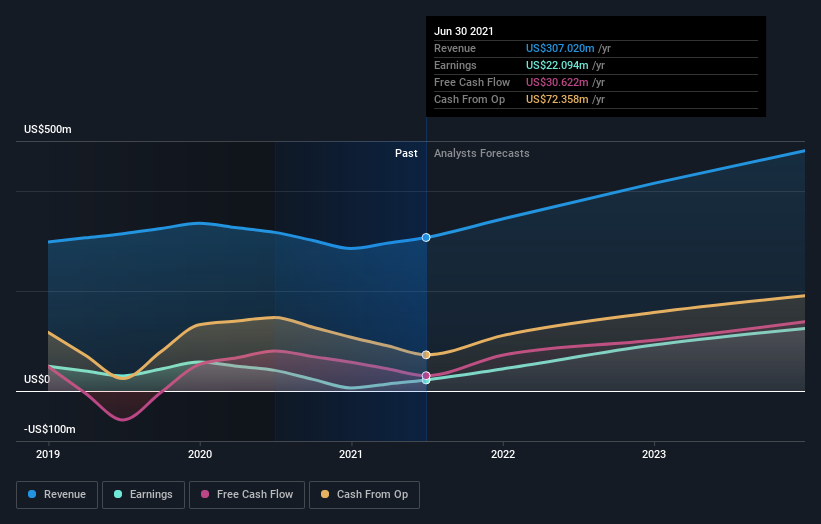
Task: Click the US$500m y-axis label
Action: [x=48, y=129]
